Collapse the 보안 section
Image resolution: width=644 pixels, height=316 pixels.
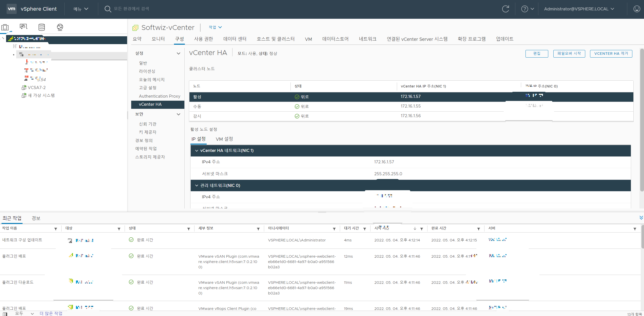click(178, 114)
